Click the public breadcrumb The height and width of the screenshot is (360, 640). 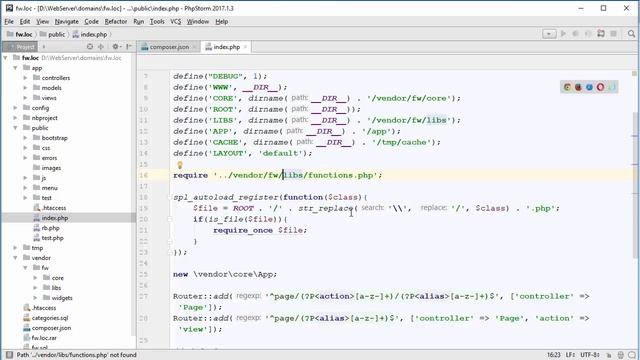pyautogui.click(x=53, y=34)
